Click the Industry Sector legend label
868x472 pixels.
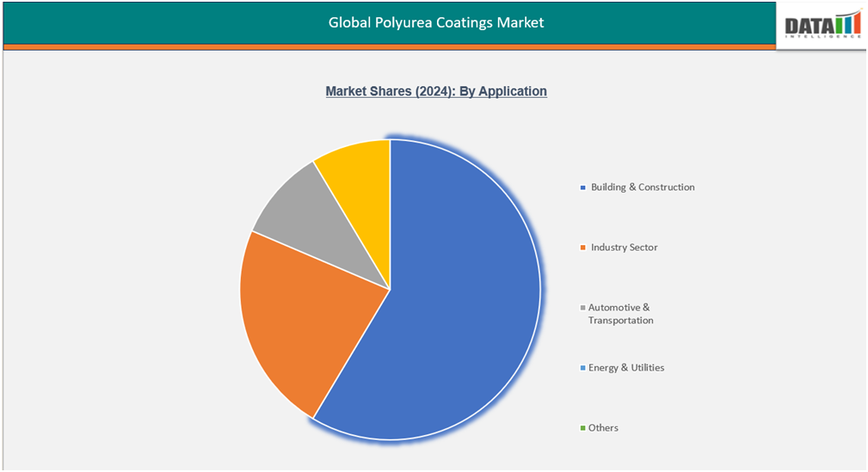tap(624, 248)
